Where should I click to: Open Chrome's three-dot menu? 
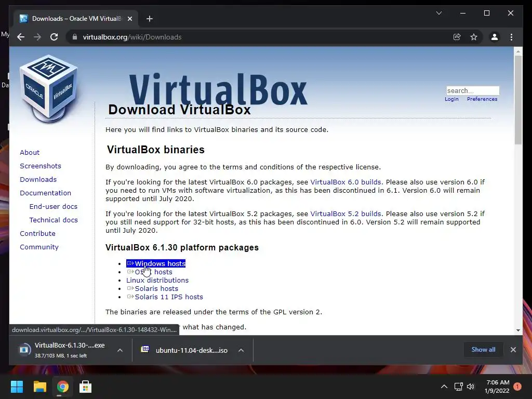(511, 37)
